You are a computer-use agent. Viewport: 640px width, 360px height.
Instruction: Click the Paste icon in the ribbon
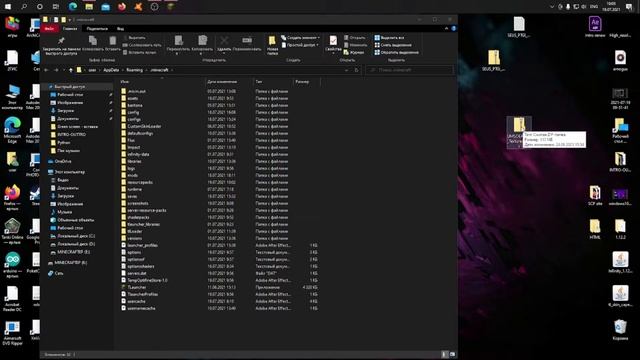point(113,40)
